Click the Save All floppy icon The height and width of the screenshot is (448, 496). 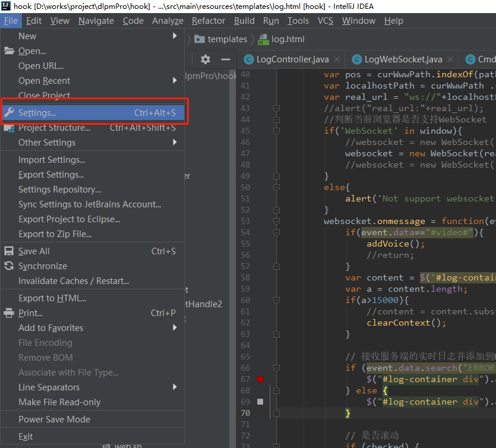tap(9, 251)
